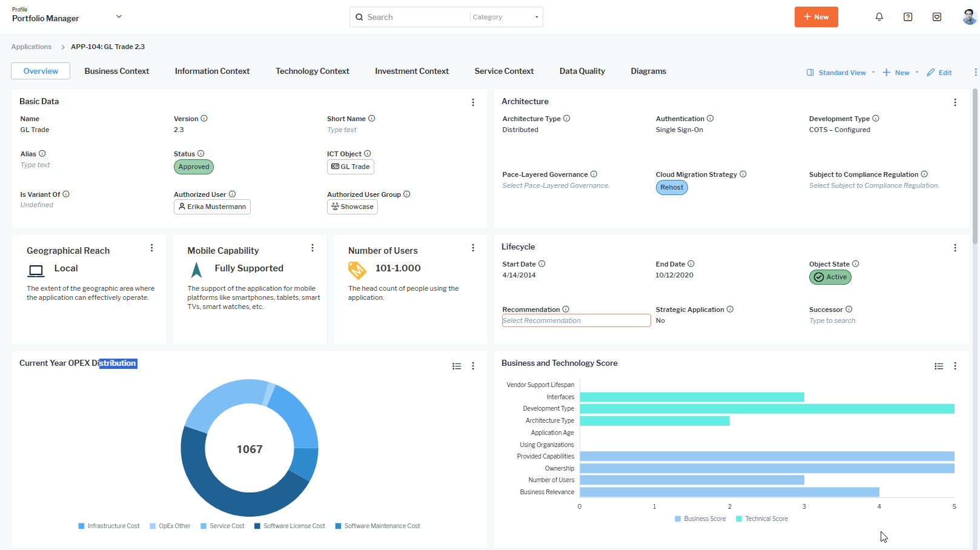
Task: Expand the Portfolio Manager profile selector
Action: click(119, 16)
